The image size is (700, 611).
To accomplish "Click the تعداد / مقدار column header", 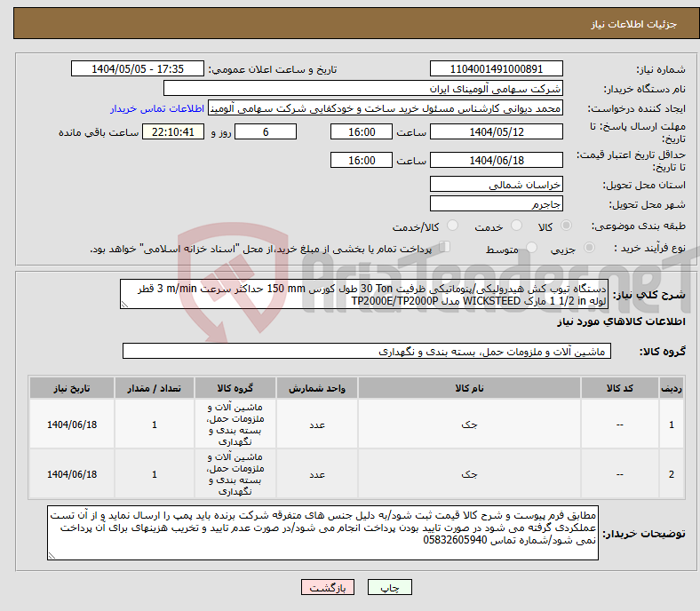I will (x=154, y=388).
